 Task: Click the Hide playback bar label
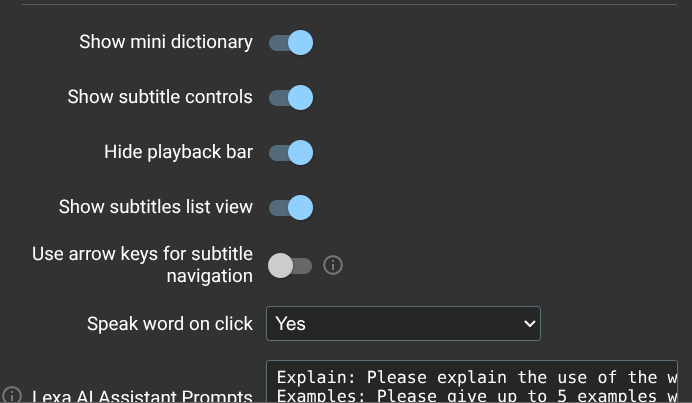click(x=178, y=152)
